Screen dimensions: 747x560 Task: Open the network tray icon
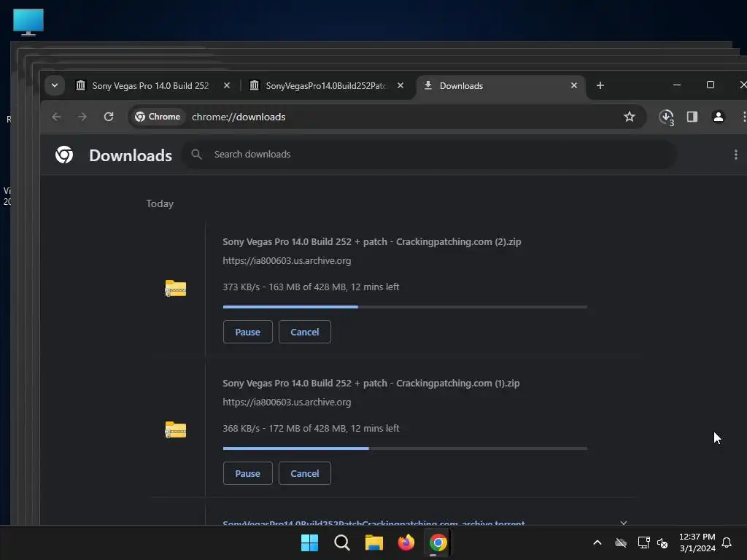(643, 542)
